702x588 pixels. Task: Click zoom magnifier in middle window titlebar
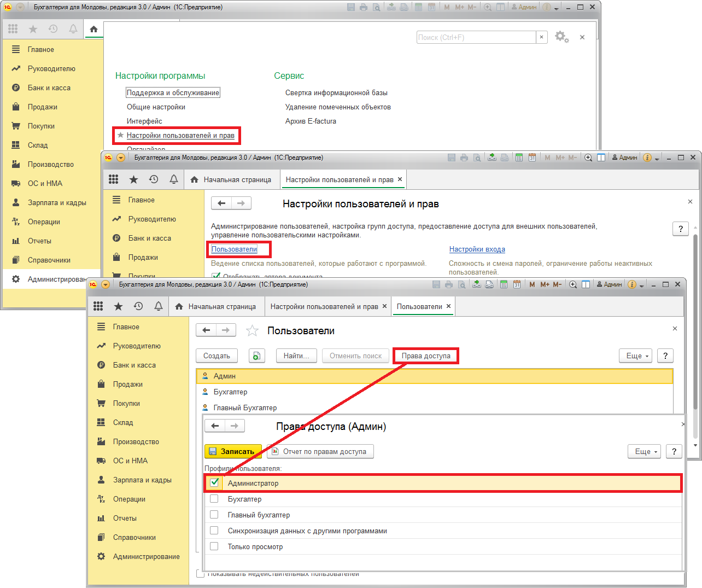click(588, 158)
